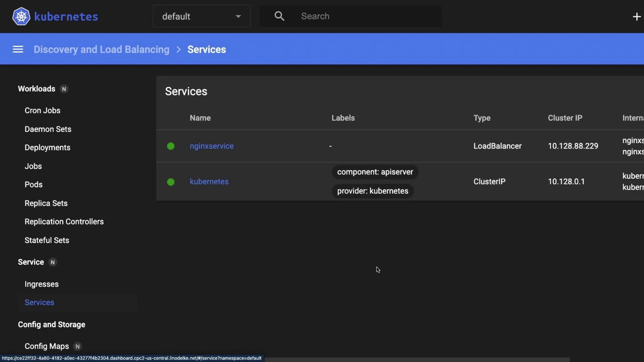Click the Kubernetes helm logo icon
The height and width of the screenshot is (362, 644).
click(x=21, y=16)
